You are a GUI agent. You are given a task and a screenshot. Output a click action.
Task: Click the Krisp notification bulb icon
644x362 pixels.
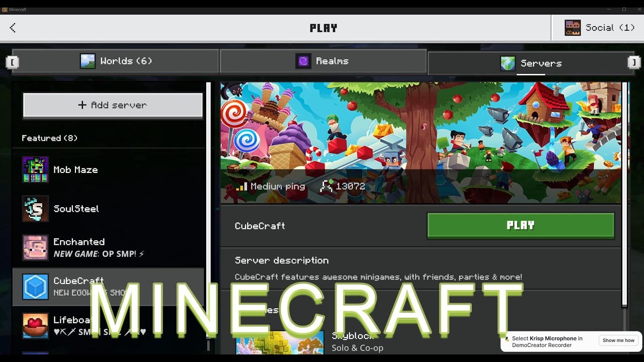507,339
